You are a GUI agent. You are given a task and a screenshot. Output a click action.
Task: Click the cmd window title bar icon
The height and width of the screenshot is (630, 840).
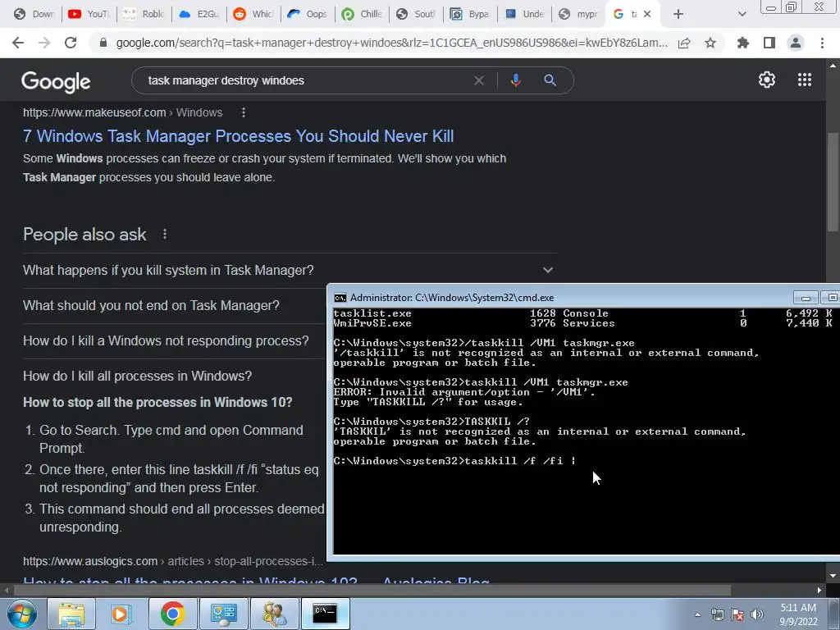pos(340,298)
